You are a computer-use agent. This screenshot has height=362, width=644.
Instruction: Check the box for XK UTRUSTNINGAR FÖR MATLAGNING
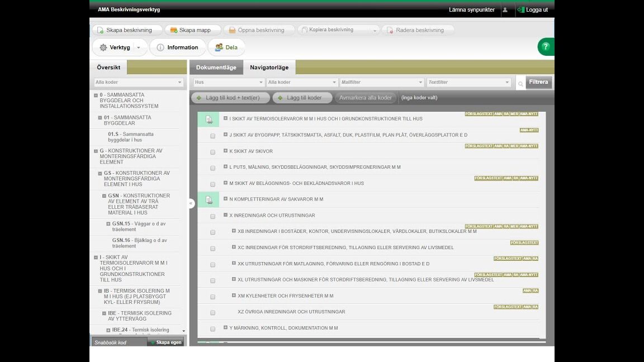tap(213, 265)
